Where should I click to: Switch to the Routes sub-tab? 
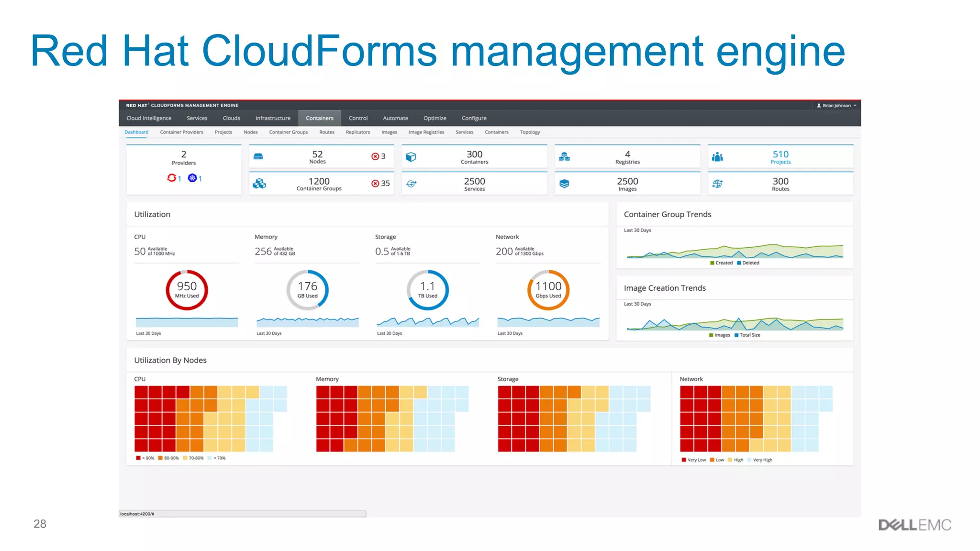(x=327, y=132)
